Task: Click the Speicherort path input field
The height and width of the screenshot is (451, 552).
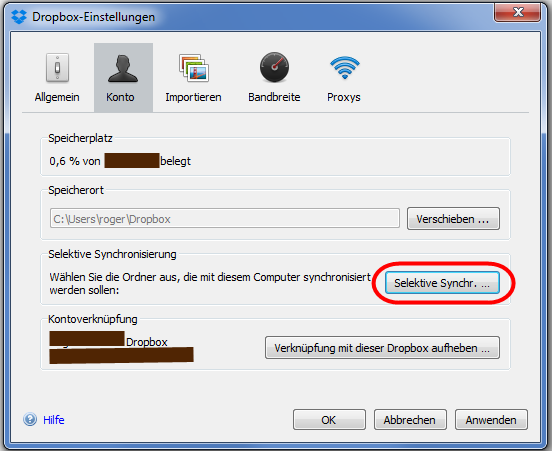Action: point(225,218)
